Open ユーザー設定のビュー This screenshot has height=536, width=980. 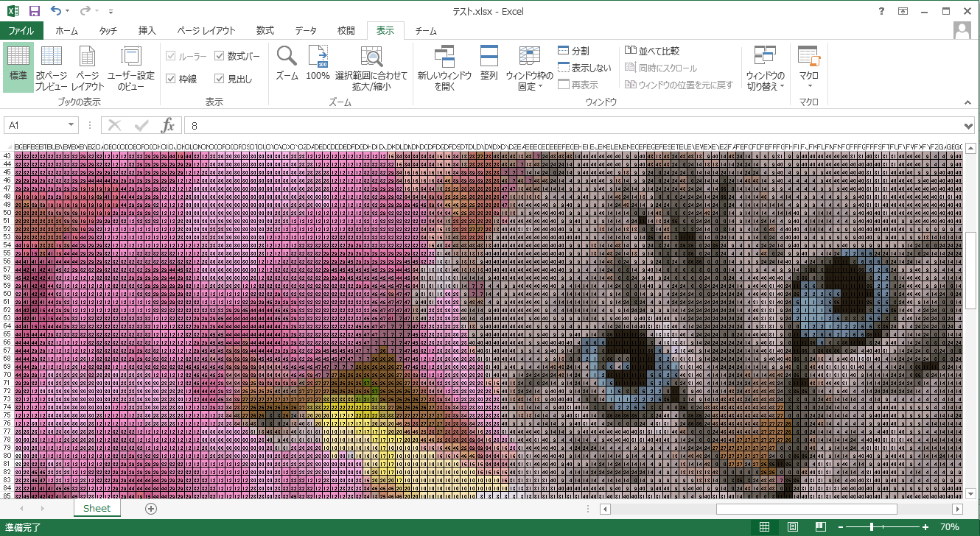point(131,67)
